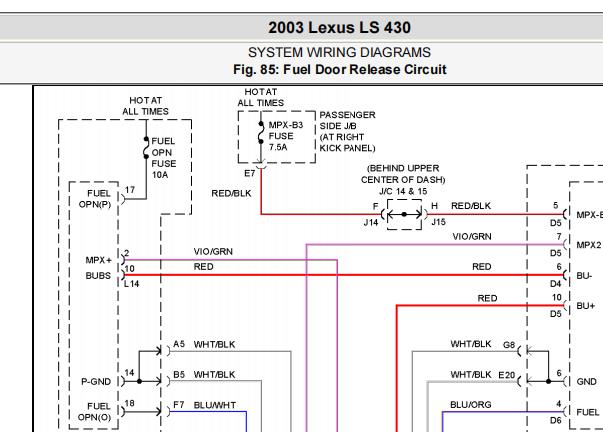Viewport: 603px width, 432px height.
Task: Select the "BLU/ORG" wire label
Action: pyautogui.click(x=471, y=405)
